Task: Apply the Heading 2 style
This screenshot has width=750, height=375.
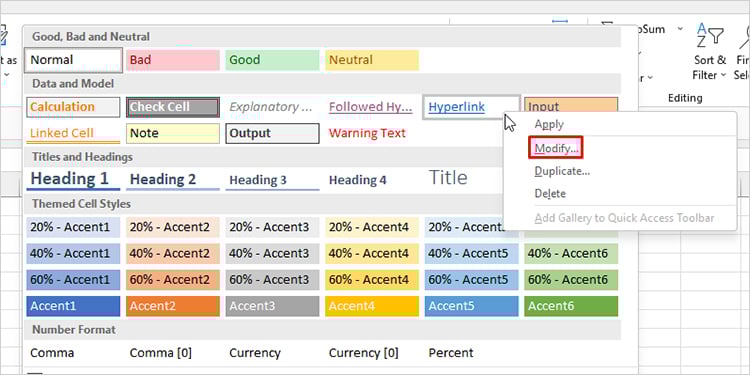Action: [x=173, y=179]
